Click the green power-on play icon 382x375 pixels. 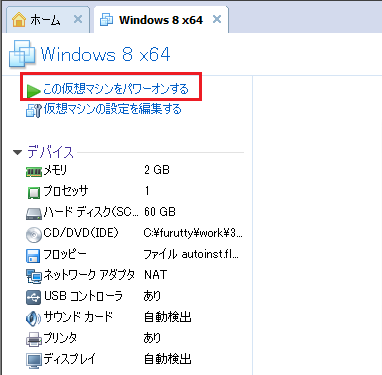(x=33, y=91)
